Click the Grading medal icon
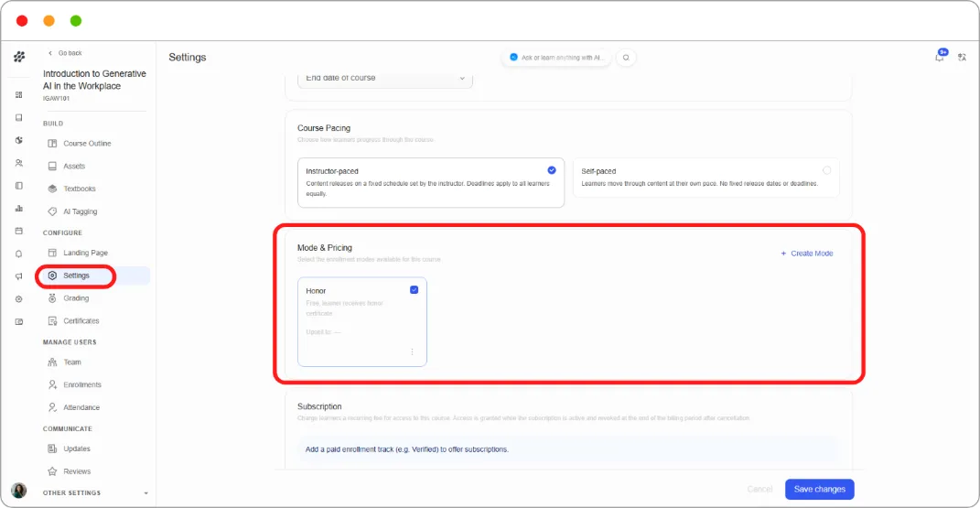 [52, 298]
